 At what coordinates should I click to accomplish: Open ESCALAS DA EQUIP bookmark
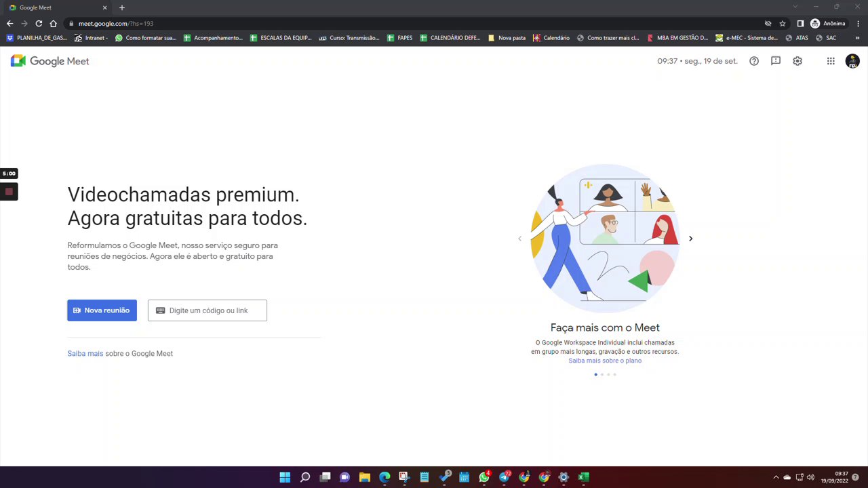pyautogui.click(x=281, y=38)
